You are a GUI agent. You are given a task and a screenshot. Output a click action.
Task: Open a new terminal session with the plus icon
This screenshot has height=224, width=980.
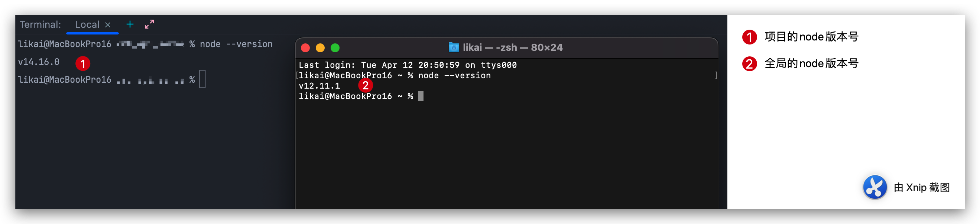130,24
